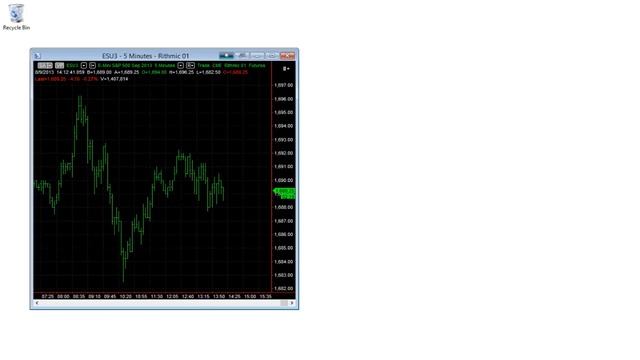Click the chart window title bar text
640x360 pixels.
146,56
